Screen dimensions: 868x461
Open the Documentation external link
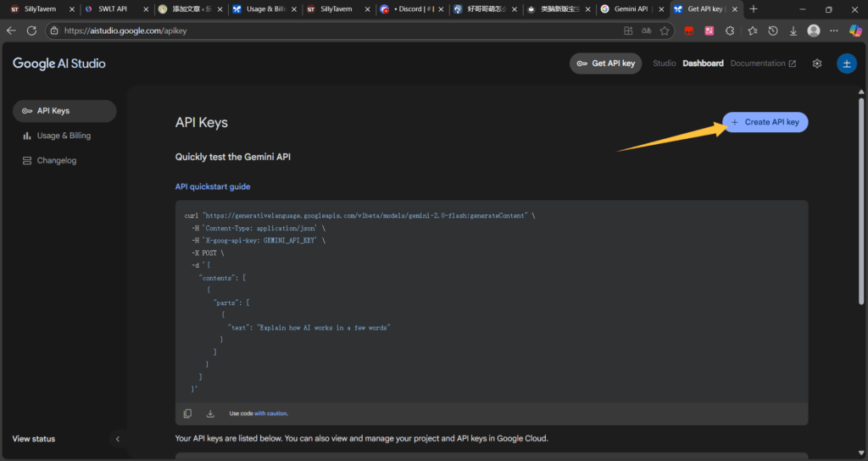[763, 64]
